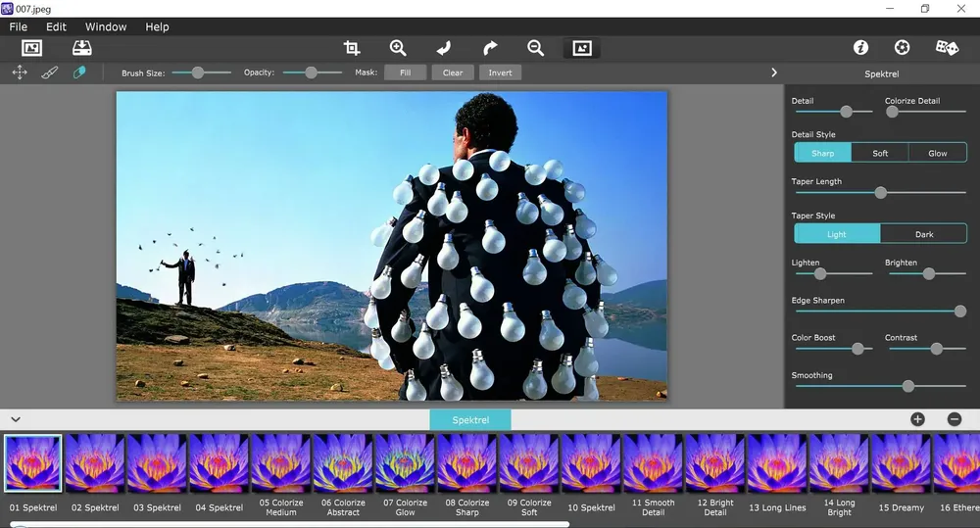Set Detail Style to Soft
This screenshot has height=528, width=980.
click(880, 153)
